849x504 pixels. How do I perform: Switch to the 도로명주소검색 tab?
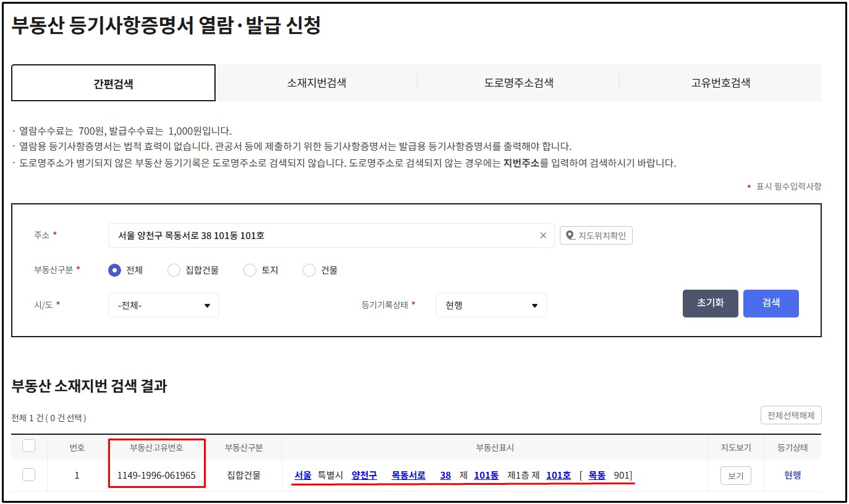click(x=519, y=82)
